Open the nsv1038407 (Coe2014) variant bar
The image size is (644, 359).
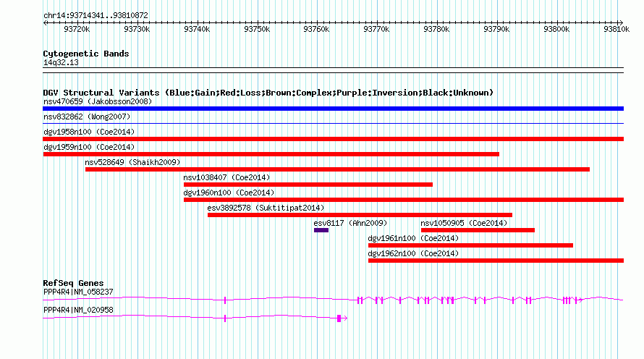point(308,185)
